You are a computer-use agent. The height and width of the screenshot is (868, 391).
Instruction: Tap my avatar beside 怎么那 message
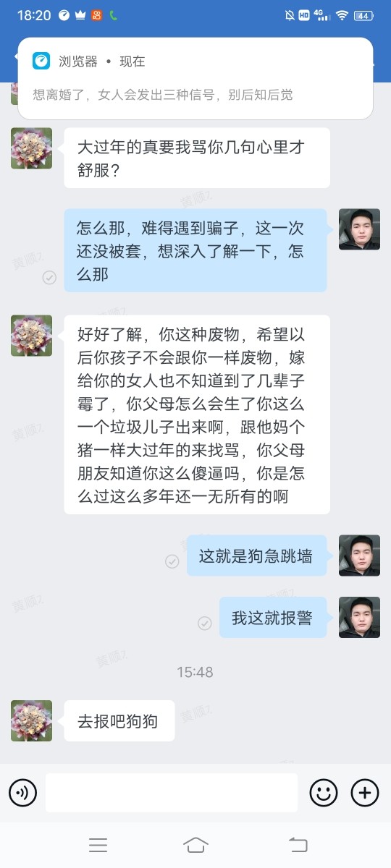(x=359, y=229)
